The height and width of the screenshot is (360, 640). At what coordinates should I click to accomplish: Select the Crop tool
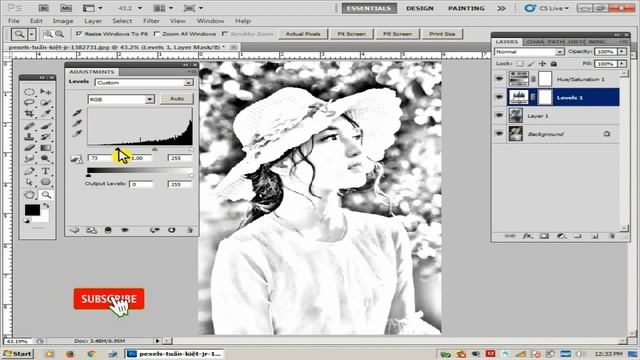tap(29, 113)
